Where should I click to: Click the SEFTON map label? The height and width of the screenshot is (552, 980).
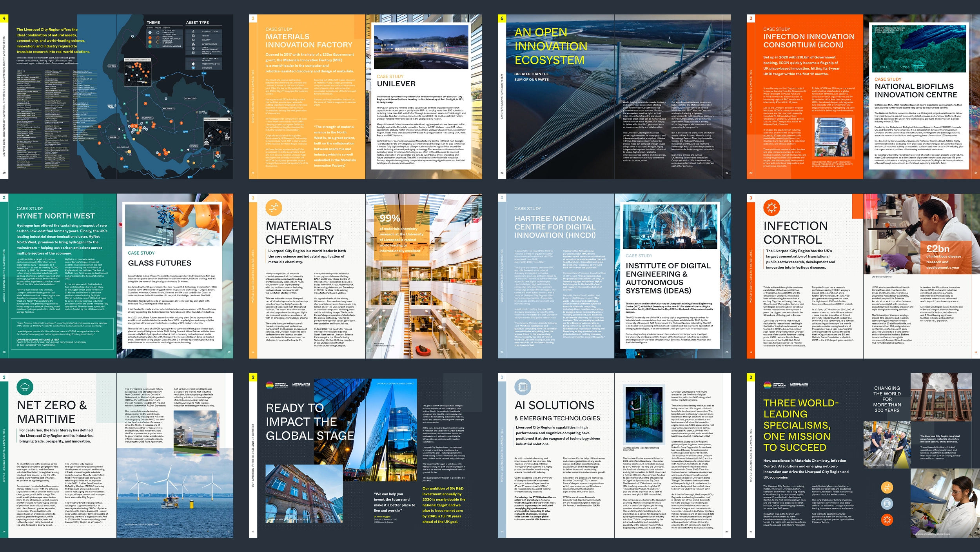112,66
